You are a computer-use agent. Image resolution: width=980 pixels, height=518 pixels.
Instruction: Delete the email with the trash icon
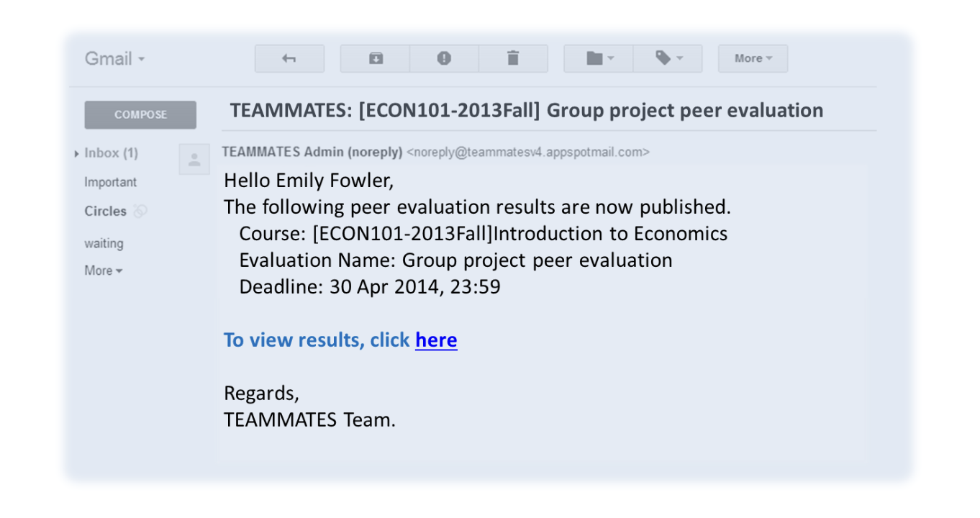(x=513, y=59)
